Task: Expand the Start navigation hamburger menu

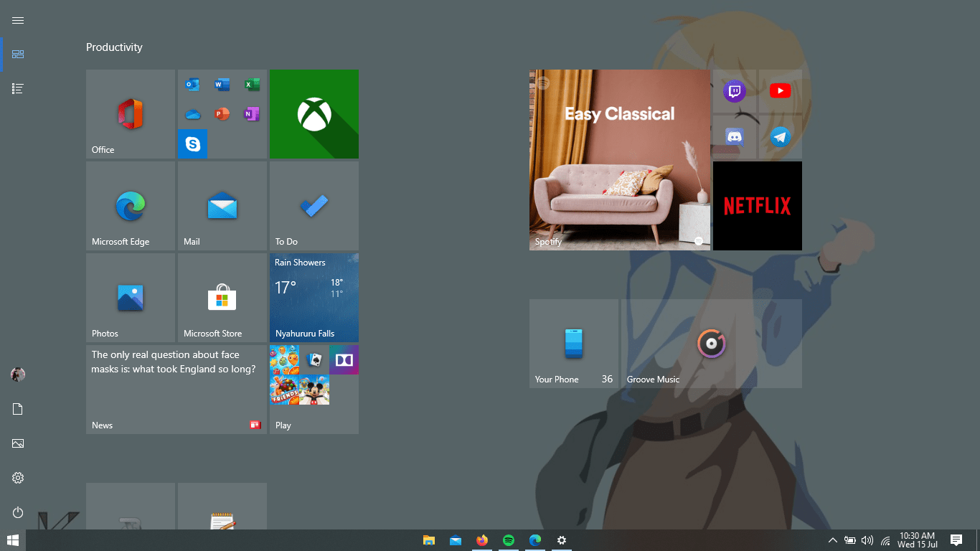Action: (18, 20)
